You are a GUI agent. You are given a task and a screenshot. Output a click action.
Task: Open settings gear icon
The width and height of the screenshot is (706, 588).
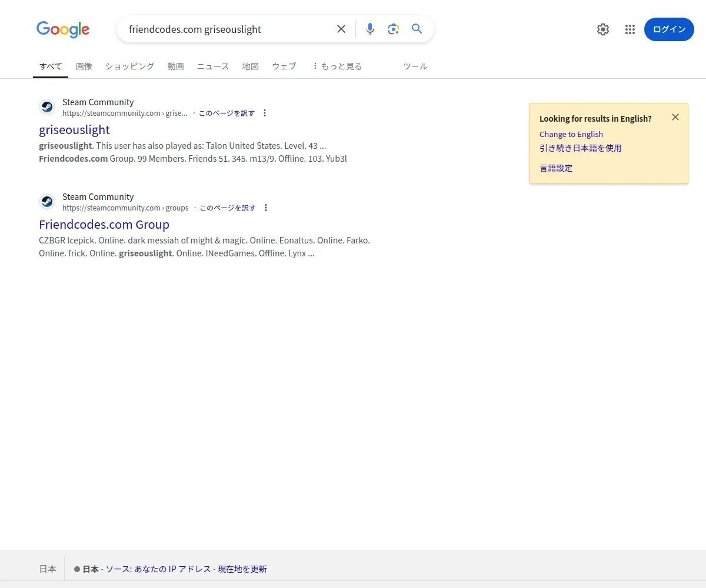pos(603,29)
